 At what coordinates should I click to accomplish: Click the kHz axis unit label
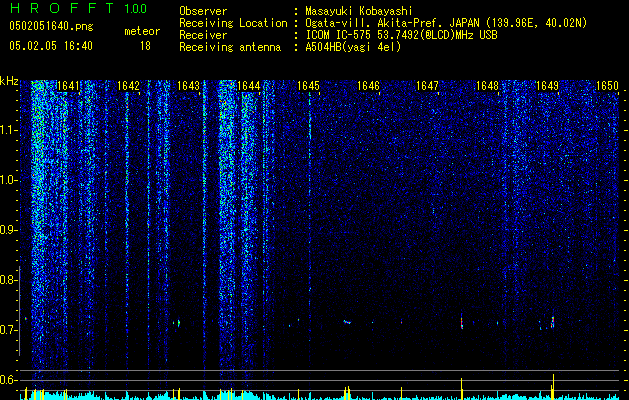pos(9,81)
